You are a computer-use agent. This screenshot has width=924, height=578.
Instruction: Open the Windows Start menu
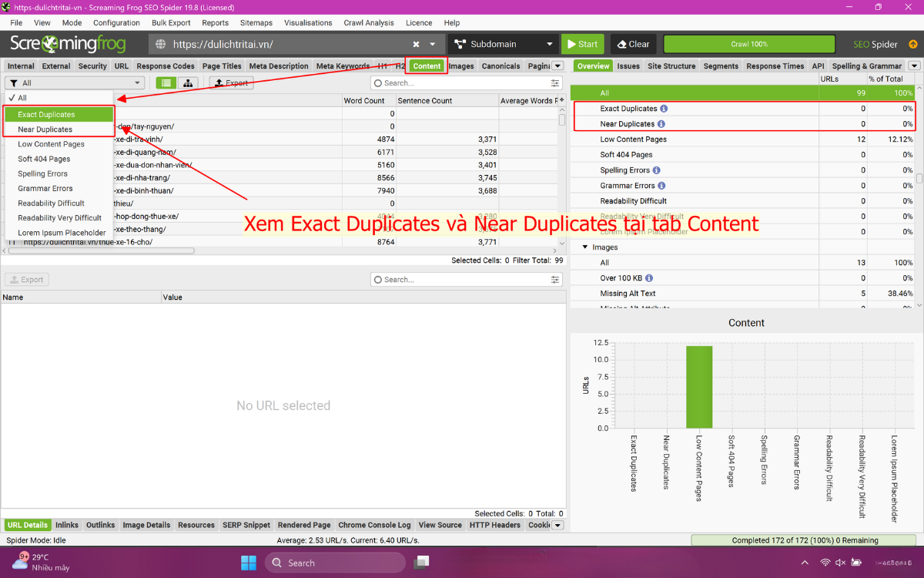click(x=249, y=563)
